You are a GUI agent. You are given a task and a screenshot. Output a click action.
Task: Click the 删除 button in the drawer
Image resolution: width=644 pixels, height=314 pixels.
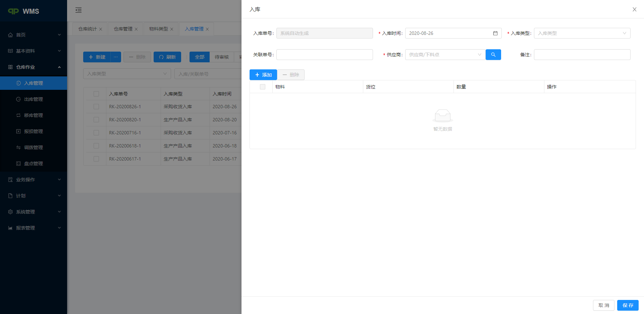[x=291, y=75]
